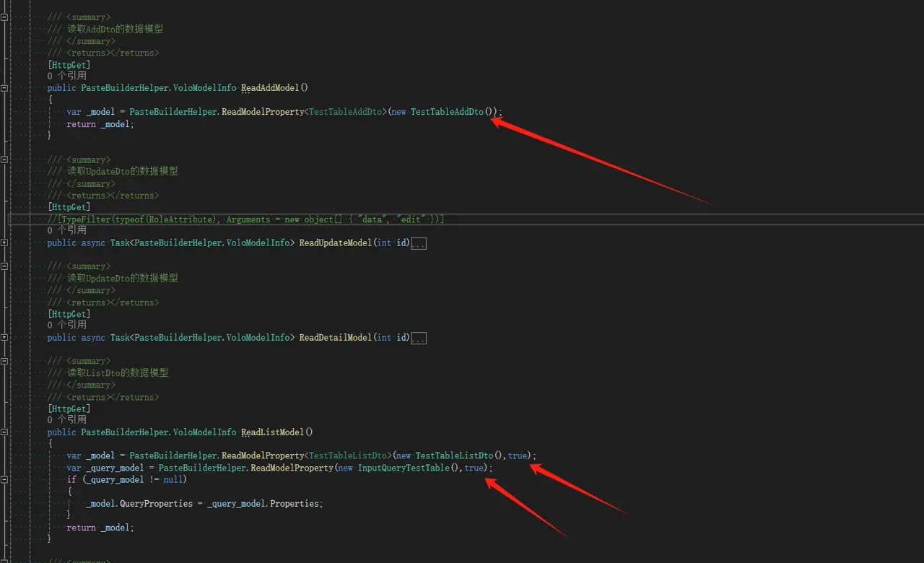Open the ellipsis box after ReadUpdateModel(int id)
Viewport: 924px width, 563px height.
[418, 244]
